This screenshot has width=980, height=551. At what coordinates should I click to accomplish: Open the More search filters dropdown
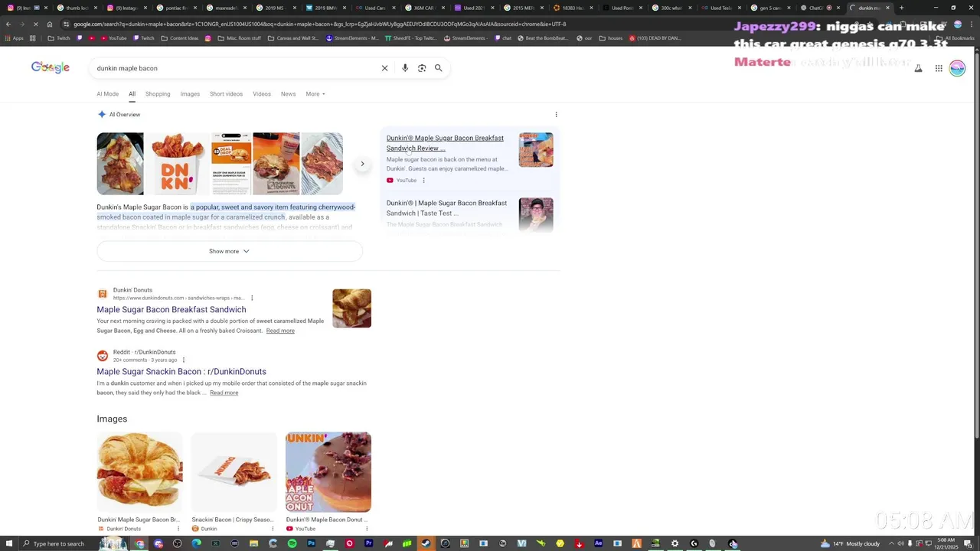[315, 94]
